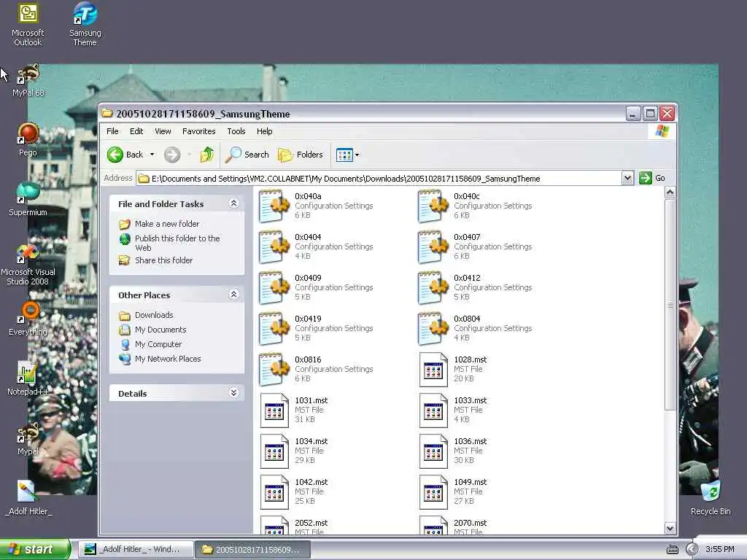Click the file list scrollbar down arrow

(x=670, y=528)
